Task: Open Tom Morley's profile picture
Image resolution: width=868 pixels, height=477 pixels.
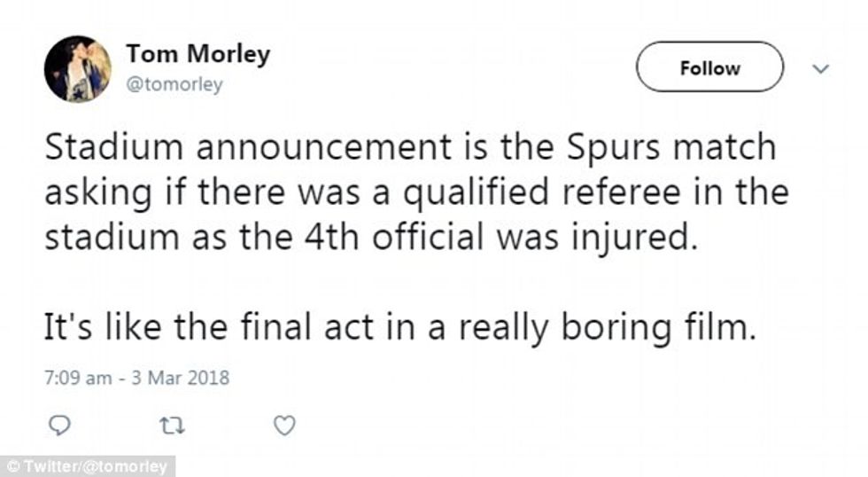Action: point(78,69)
